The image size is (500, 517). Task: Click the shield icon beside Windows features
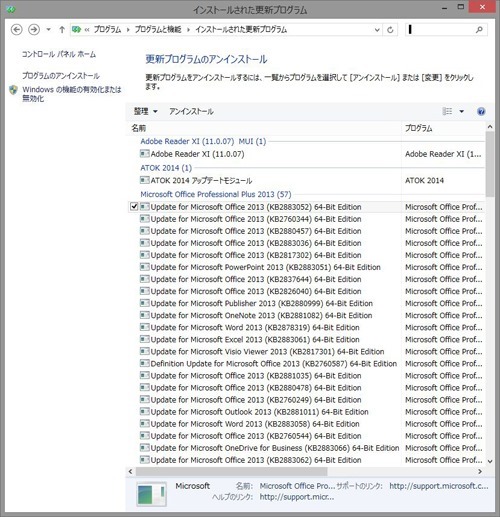[13, 90]
